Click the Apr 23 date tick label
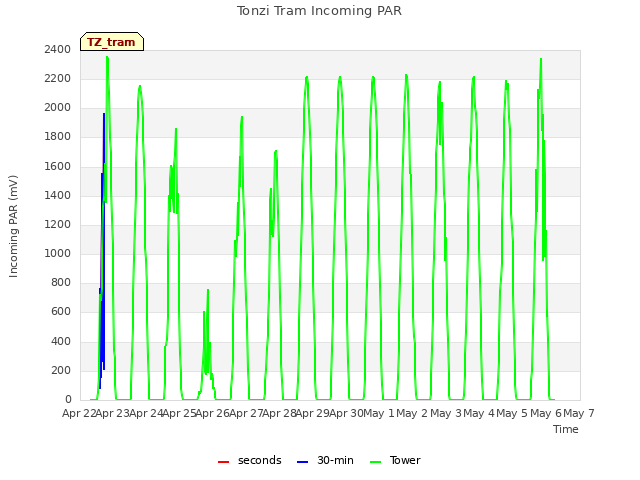The width and height of the screenshot is (640, 480). coord(113,413)
